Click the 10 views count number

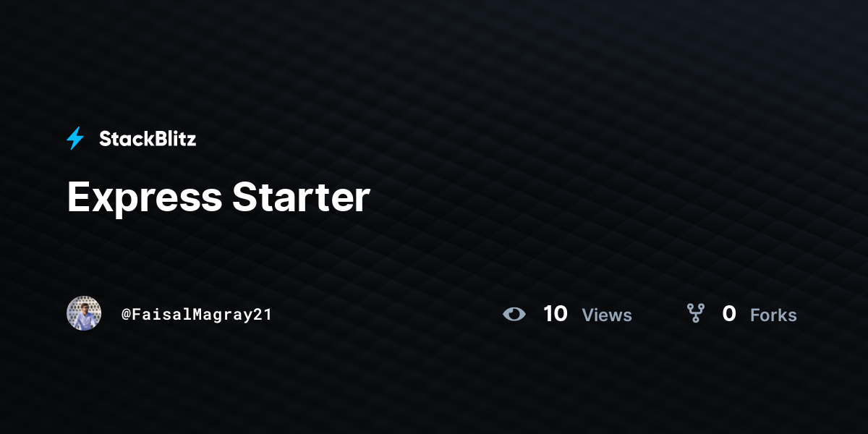[x=556, y=314]
